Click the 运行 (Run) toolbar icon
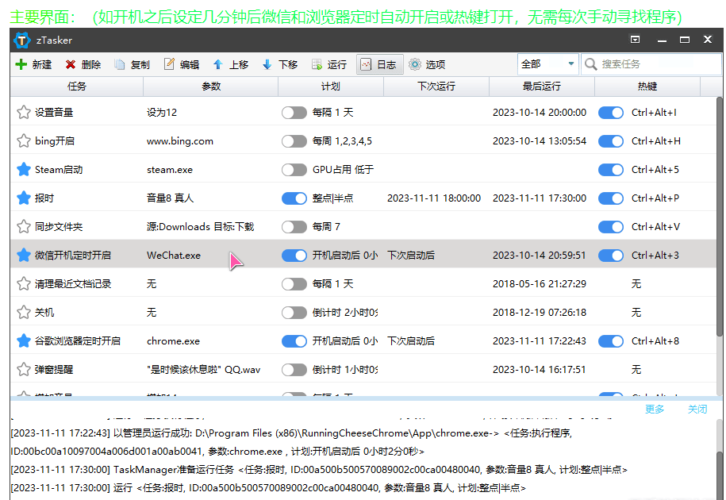 point(316,64)
